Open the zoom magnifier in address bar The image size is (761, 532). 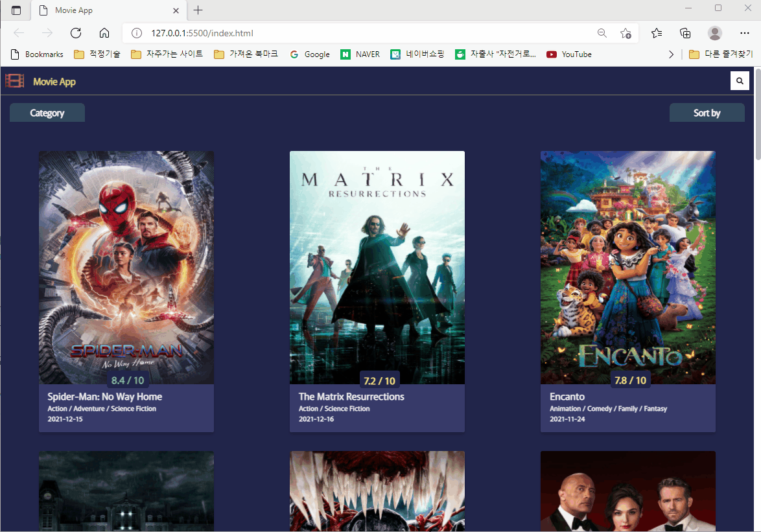(x=602, y=33)
